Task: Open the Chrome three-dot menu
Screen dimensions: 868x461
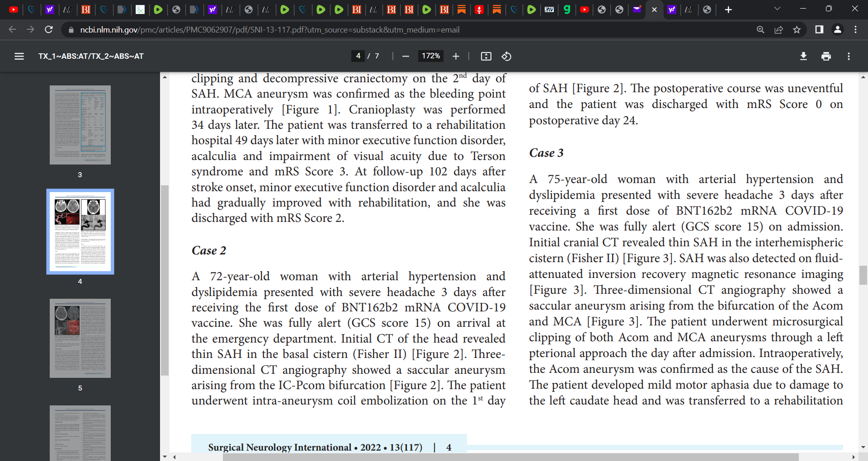Action: tap(855, 29)
